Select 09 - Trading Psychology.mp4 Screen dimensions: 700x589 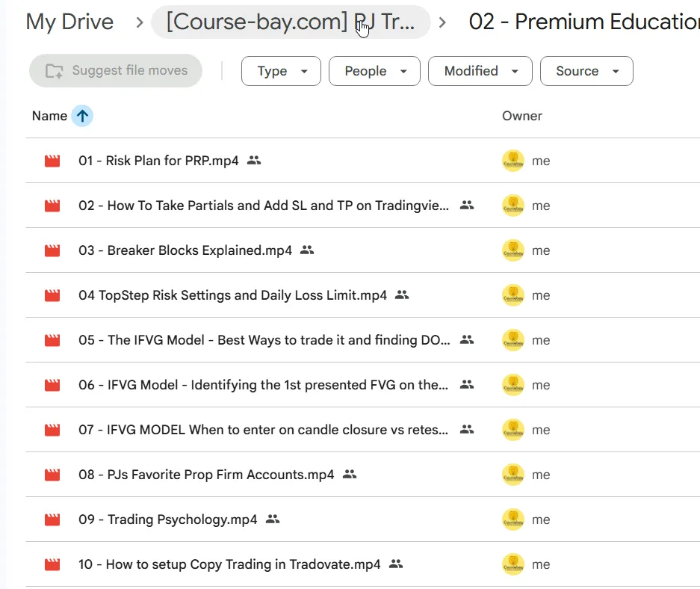click(168, 519)
